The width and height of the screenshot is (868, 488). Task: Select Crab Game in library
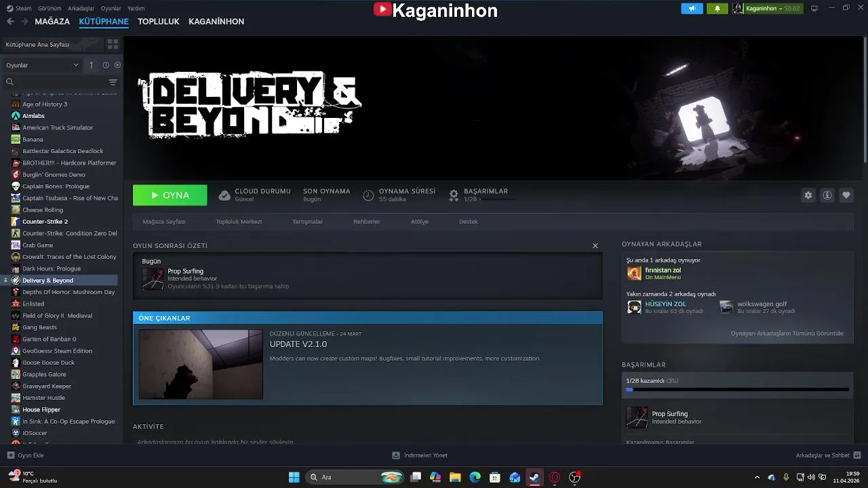37,245
